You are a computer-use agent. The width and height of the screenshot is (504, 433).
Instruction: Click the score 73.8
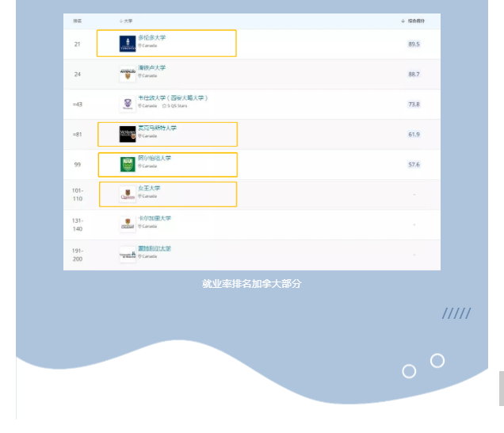click(414, 104)
